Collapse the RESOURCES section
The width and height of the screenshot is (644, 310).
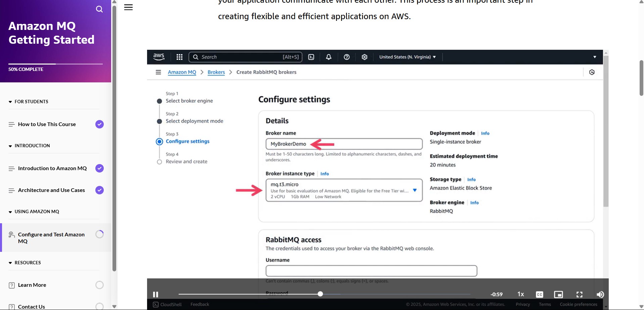pos(10,263)
